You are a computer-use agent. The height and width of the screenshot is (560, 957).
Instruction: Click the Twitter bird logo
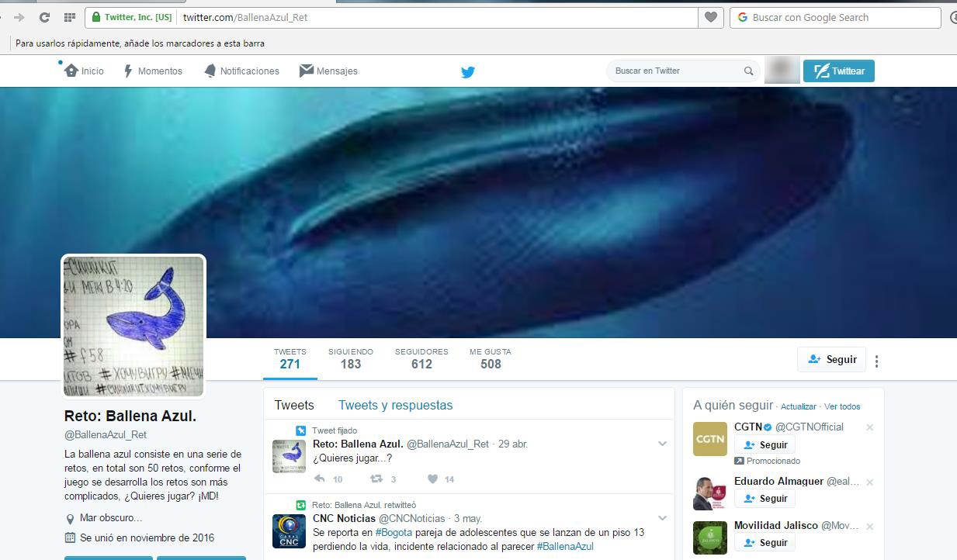tap(468, 71)
